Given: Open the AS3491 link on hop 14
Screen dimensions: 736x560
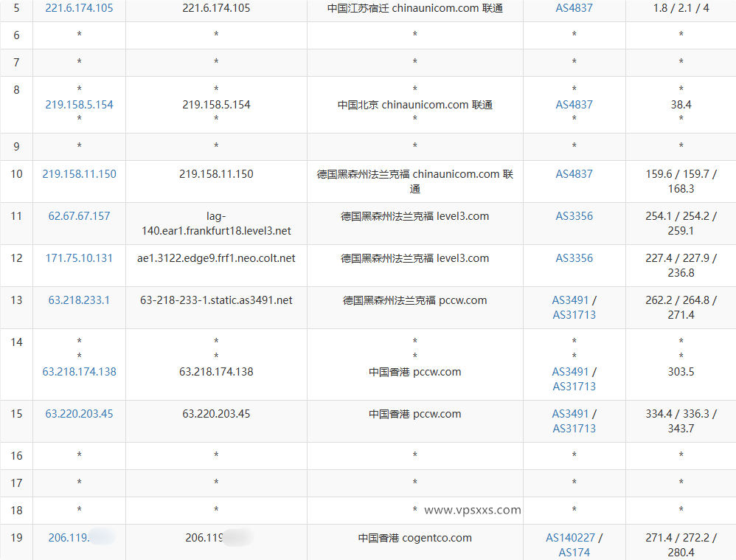Looking at the screenshot, I should [x=569, y=372].
